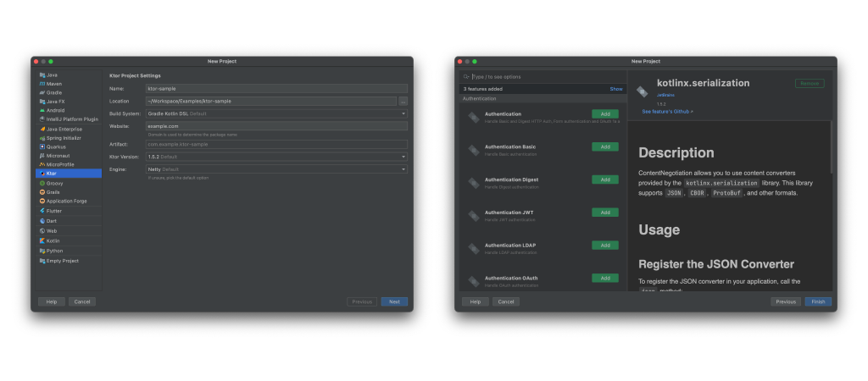This screenshot has width=868, height=381.
Task: Open Build System dropdown
Action: [276, 114]
